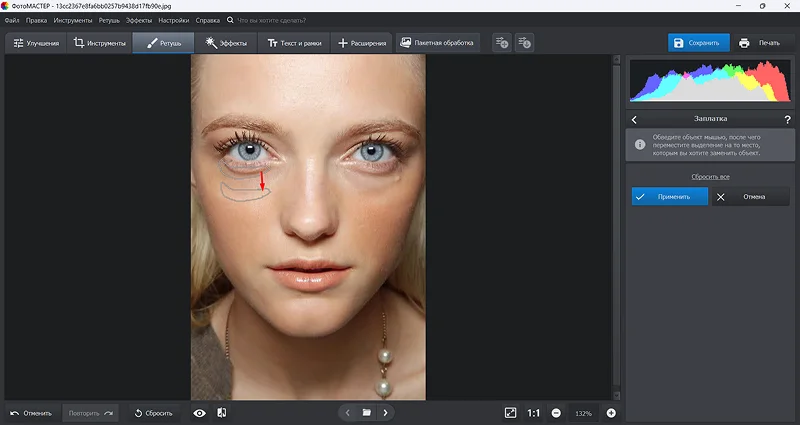800x425 pixels.
Task: Click the 132% zoom value
Action: pos(583,413)
